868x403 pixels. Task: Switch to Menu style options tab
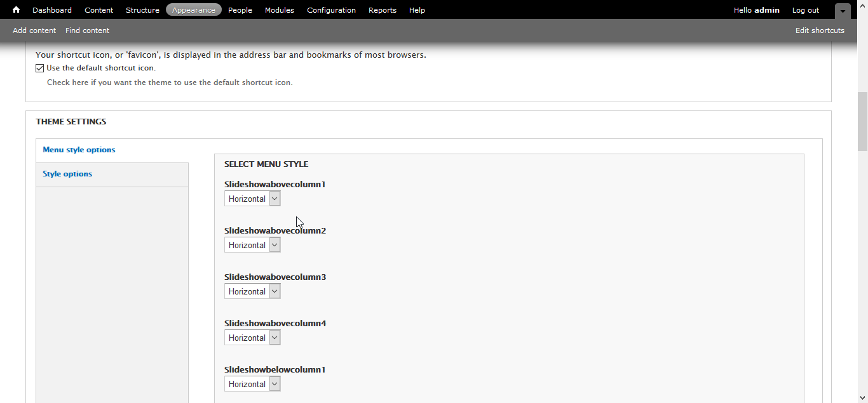(x=79, y=150)
